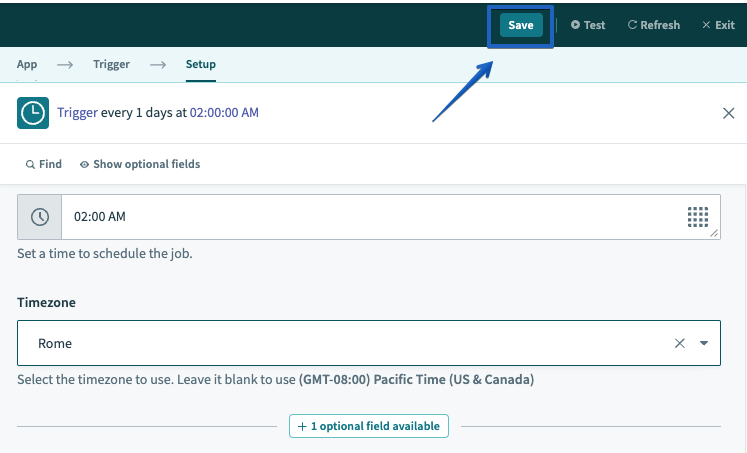Toggle Show optional fields
This screenshot has height=453, width=747.
coord(140,164)
